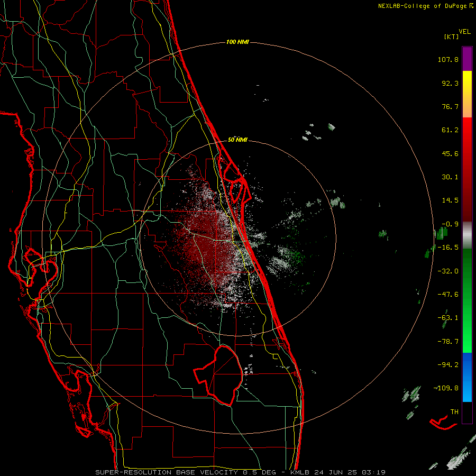Select the -94.2 scale value
The image size is (476, 476).
coord(448,364)
